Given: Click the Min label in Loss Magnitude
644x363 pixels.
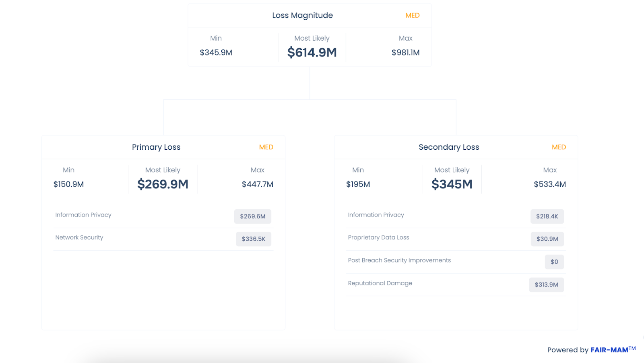Looking at the screenshot, I should [216, 38].
